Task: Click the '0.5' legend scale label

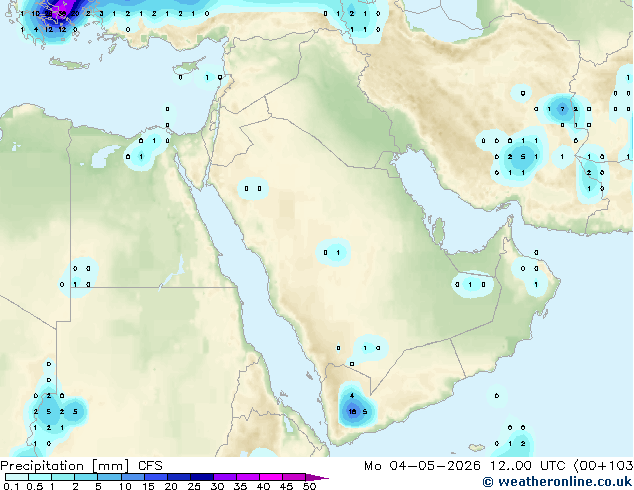Action: pos(35,486)
